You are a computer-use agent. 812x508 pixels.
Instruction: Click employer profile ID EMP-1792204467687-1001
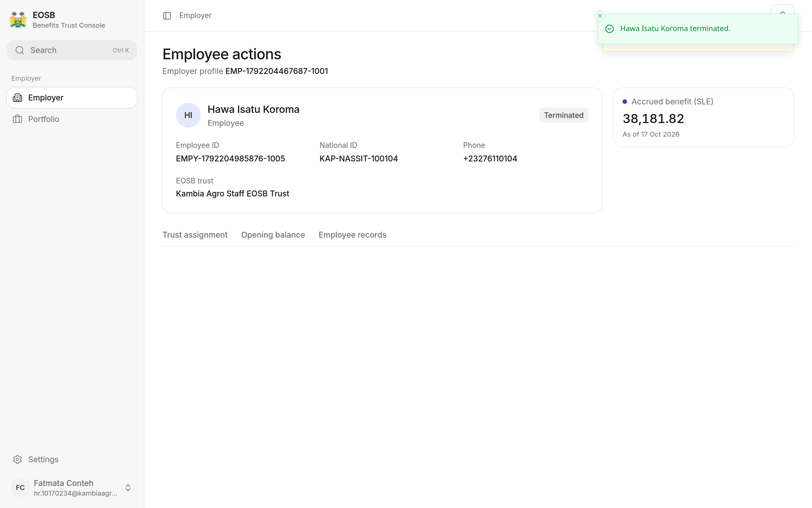pos(277,71)
